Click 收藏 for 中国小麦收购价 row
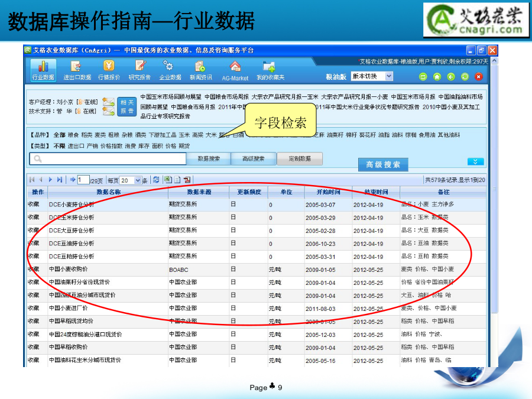532x399 pixels. [34, 269]
